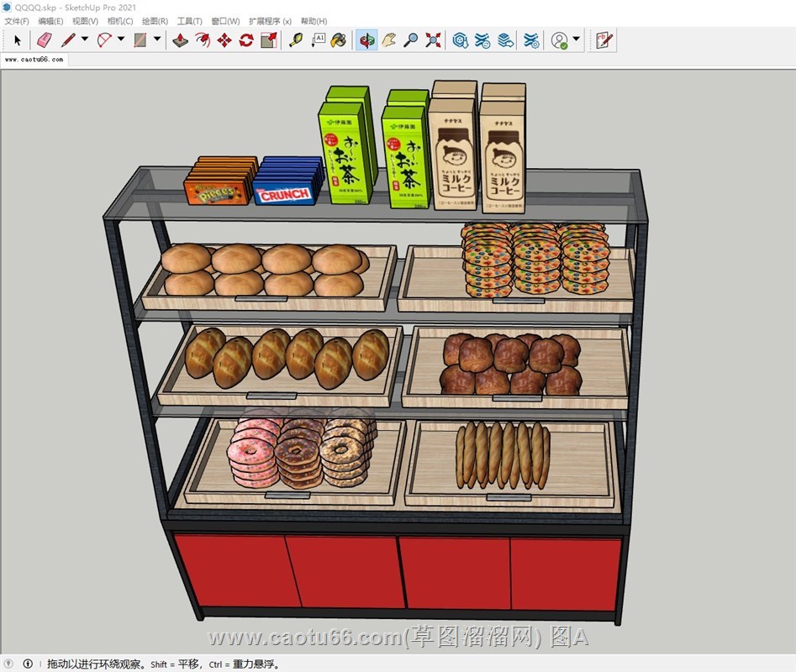Image resolution: width=796 pixels, height=672 pixels.
Task: Click the Pan hand tool
Action: pos(388,39)
